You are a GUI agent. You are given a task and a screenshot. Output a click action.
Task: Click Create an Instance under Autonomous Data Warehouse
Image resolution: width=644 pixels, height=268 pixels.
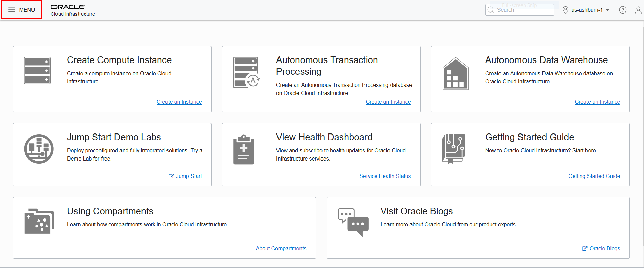pos(597,102)
